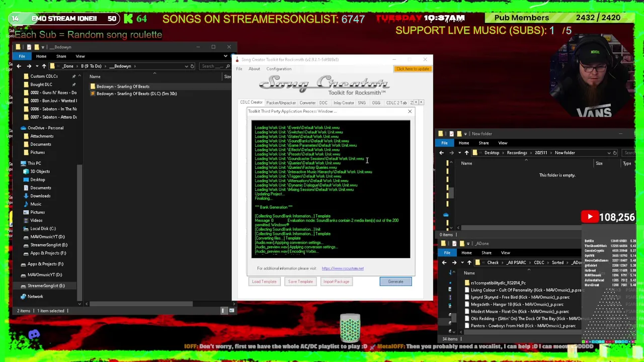
Task: Click the orange 'Click here to update' button
Action: click(x=413, y=69)
